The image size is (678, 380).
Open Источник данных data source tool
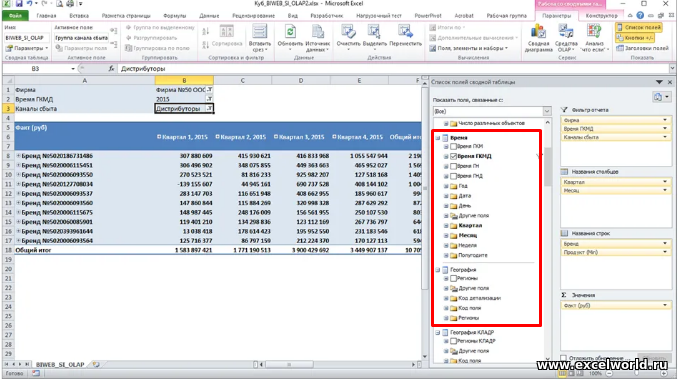[318, 38]
